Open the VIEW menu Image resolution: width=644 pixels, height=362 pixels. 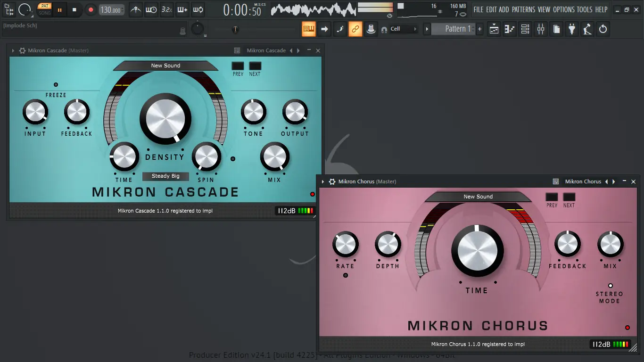point(544,9)
